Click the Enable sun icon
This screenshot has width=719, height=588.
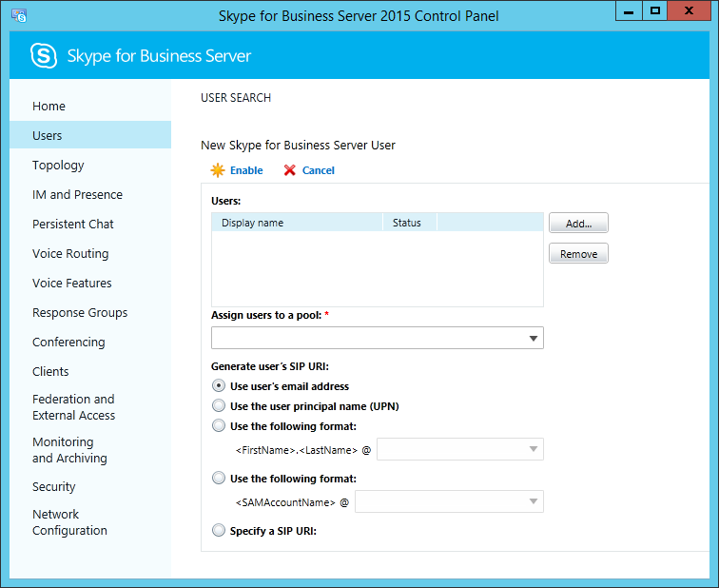(x=218, y=170)
